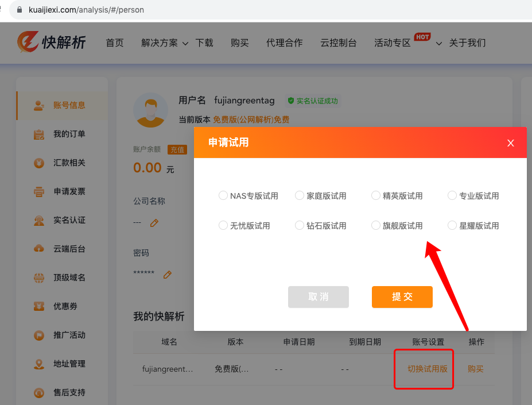Click the 账号信息 sidebar icon

click(39, 105)
